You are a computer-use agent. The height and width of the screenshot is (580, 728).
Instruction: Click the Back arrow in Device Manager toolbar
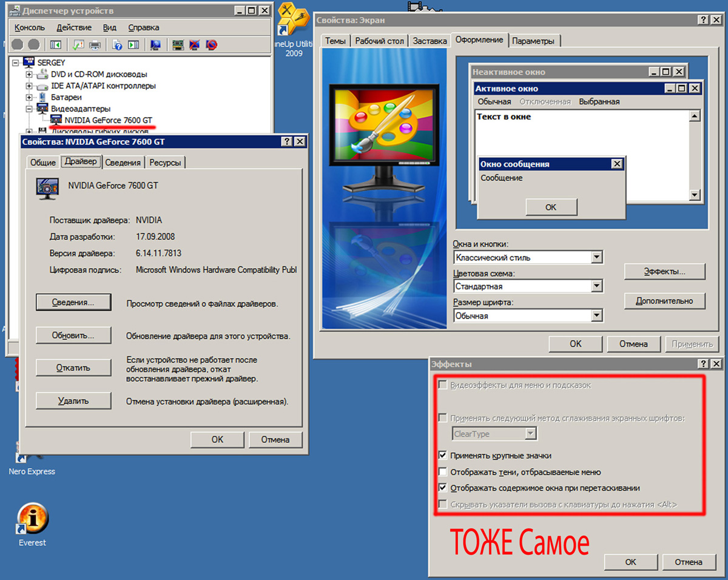coord(18,44)
